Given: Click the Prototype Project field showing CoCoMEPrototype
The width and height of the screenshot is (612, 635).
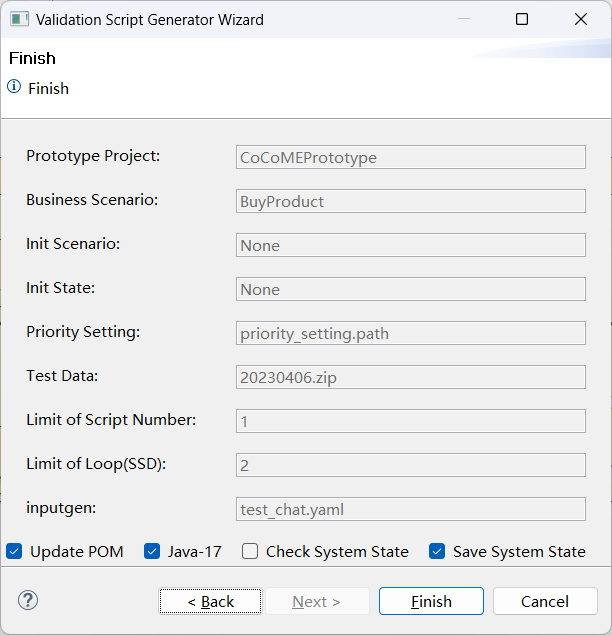Looking at the screenshot, I should pyautogui.click(x=410, y=157).
